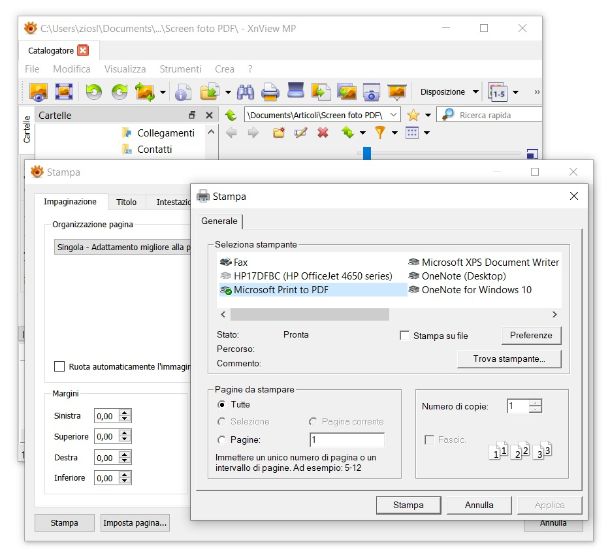Create a new folder with folder icon

[x=279, y=133]
